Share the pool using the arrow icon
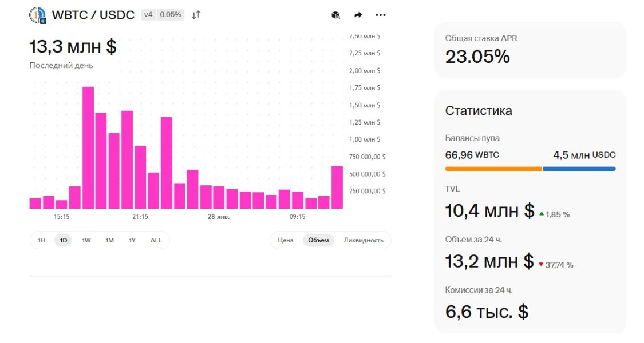This screenshot has width=644, height=343. pos(358,15)
